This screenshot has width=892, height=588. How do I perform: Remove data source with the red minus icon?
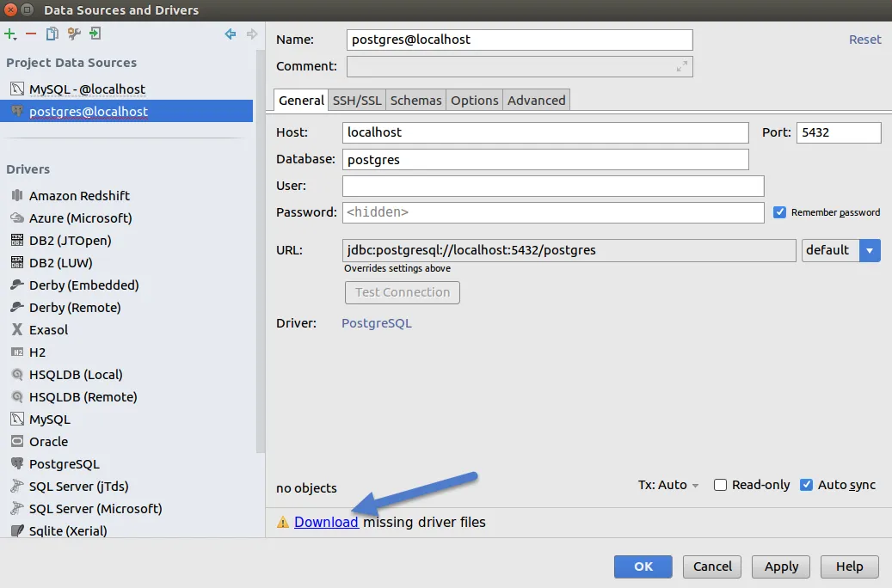tap(31, 34)
